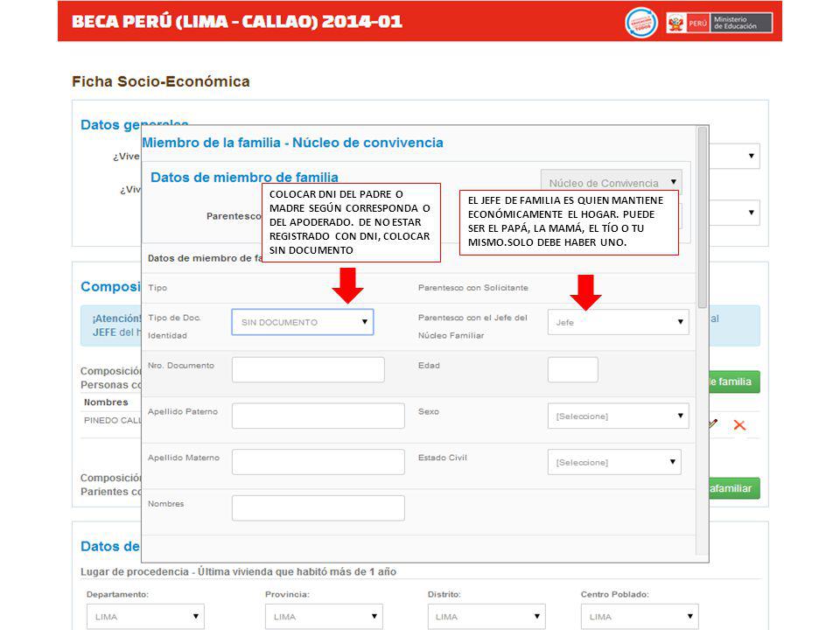Edit the PINEDO row with pencil icon
The height and width of the screenshot is (630, 840).
click(713, 423)
